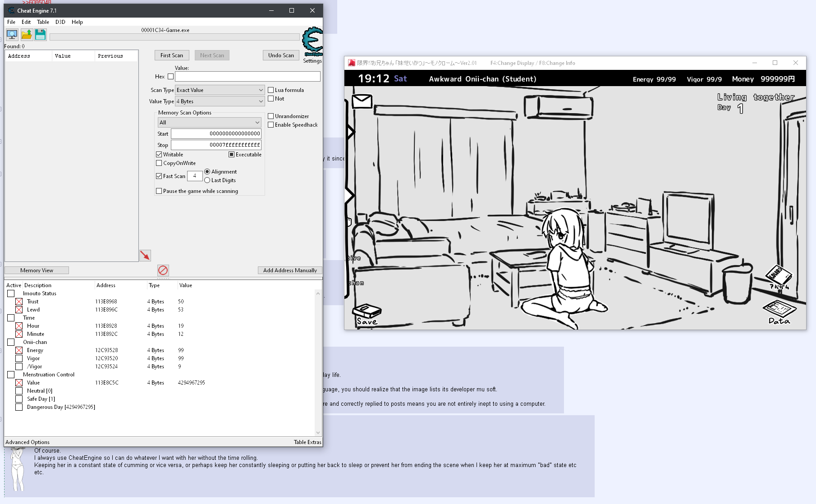Viewport: 816px width, 504px height.
Task: Click the Cheat Engine title bar icon
Action: click(11, 10)
